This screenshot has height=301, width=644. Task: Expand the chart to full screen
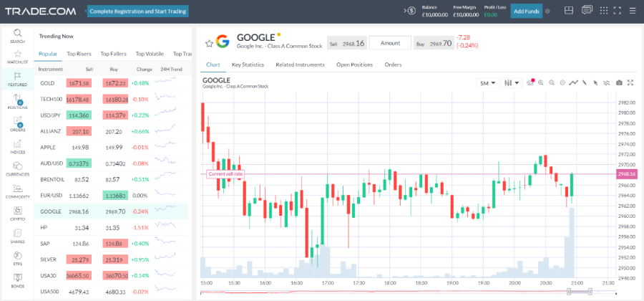(x=630, y=82)
